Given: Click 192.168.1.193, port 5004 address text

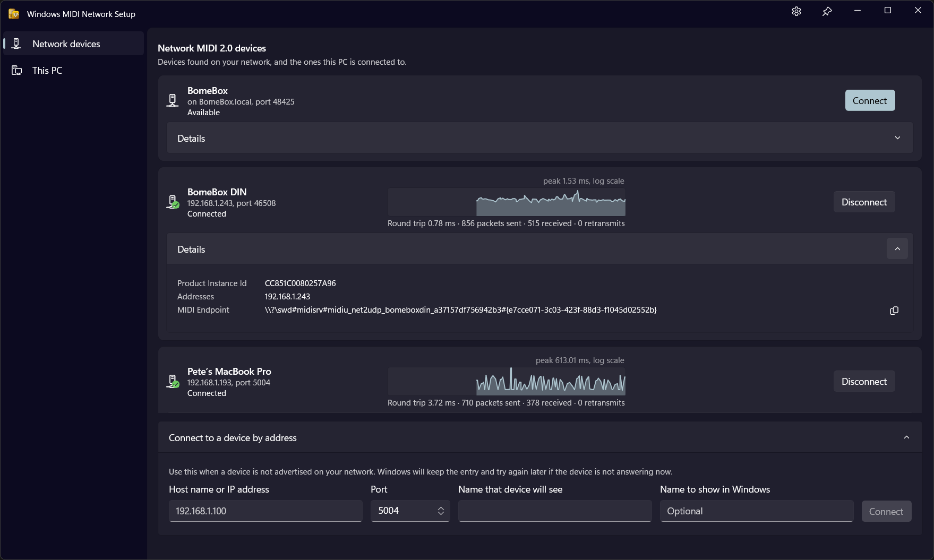Looking at the screenshot, I should (x=228, y=383).
